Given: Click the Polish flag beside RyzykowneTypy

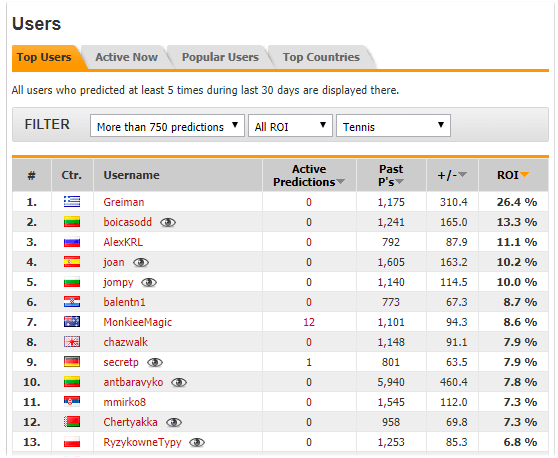Looking at the screenshot, I should click(72, 442).
